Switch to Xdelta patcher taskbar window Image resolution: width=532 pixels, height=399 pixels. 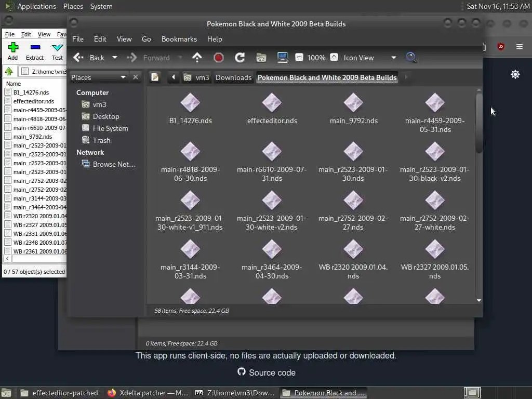pos(148,393)
